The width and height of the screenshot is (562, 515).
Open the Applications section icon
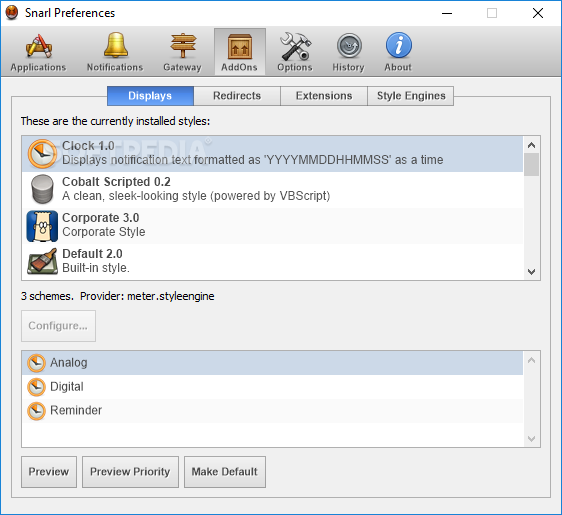point(38,46)
